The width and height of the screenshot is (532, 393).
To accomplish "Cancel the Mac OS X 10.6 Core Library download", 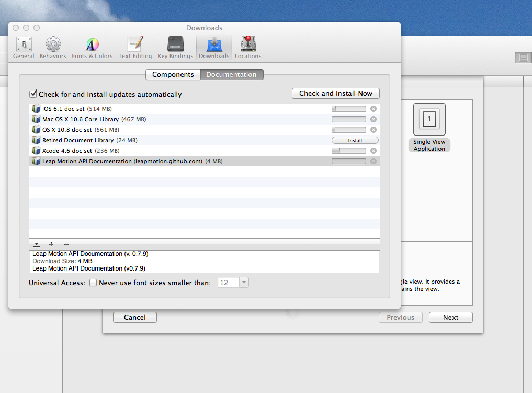I will point(373,119).
